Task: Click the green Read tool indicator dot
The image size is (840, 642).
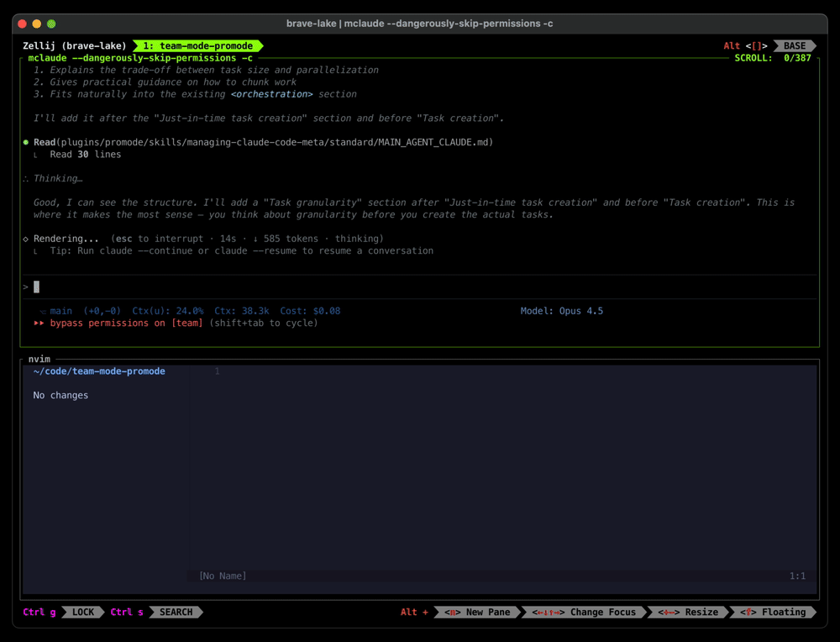Action: coord(25,142)
